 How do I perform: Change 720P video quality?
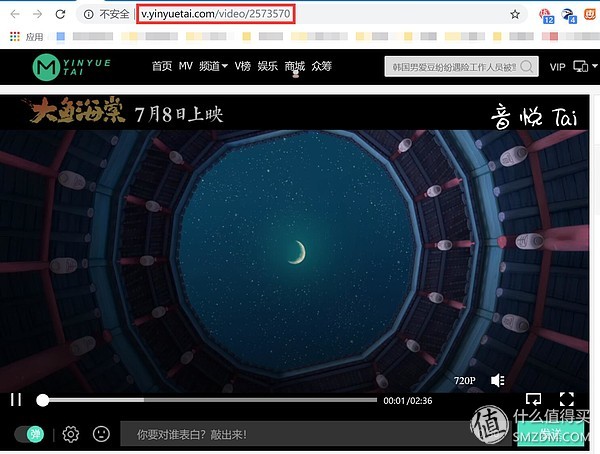click(465, 381)
